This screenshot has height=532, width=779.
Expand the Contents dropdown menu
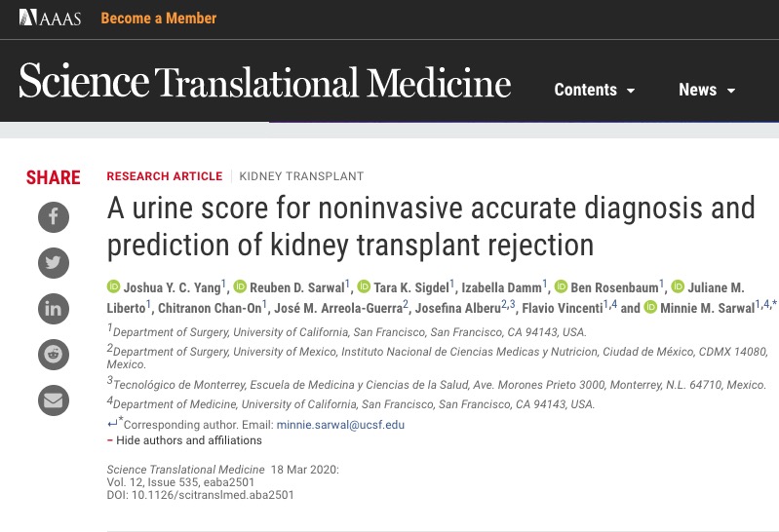pyautogui.click(x=595, y=91)
